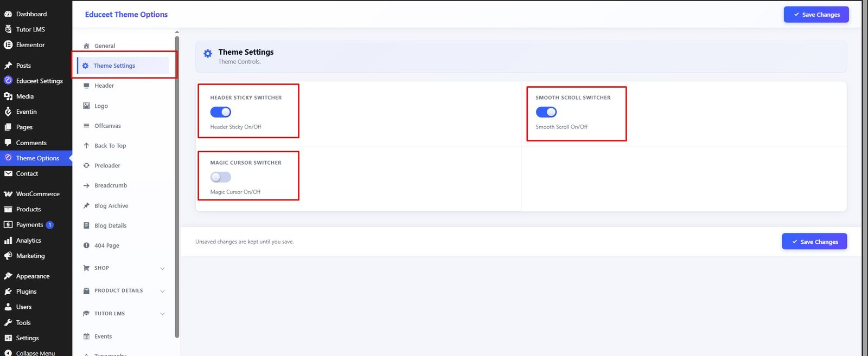Image resolution: width=868 pixels, height=356 pixels.
Task: Click the Eventin icon
Action: pyautogui.click(x=8, y=112)
